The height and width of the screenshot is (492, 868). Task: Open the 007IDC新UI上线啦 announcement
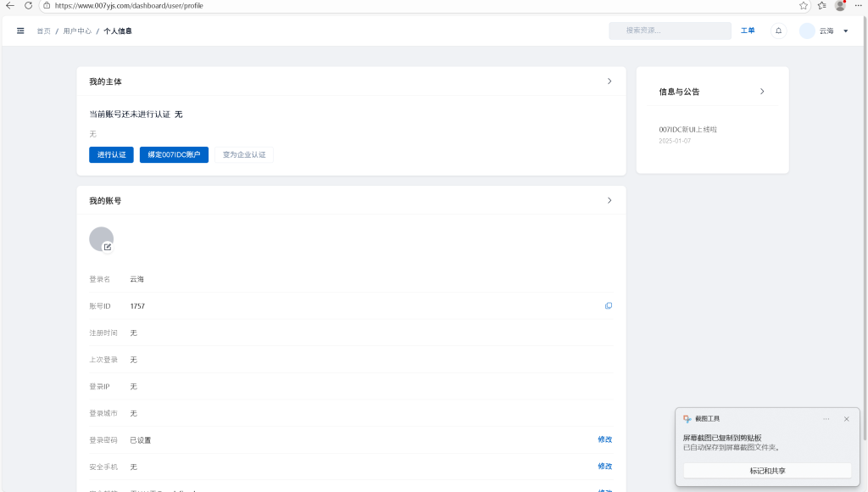687,129
